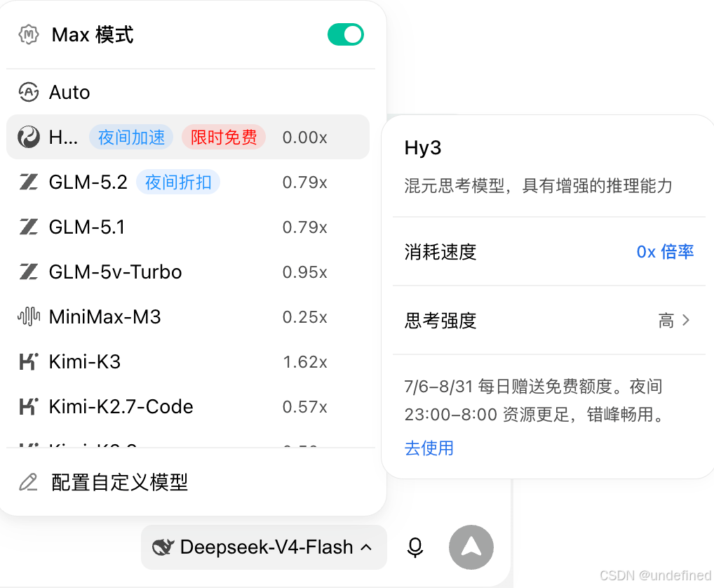This screenshot has width=714, height=588.
Task: Click the 思考强度 label
Action: coord(440,321)
